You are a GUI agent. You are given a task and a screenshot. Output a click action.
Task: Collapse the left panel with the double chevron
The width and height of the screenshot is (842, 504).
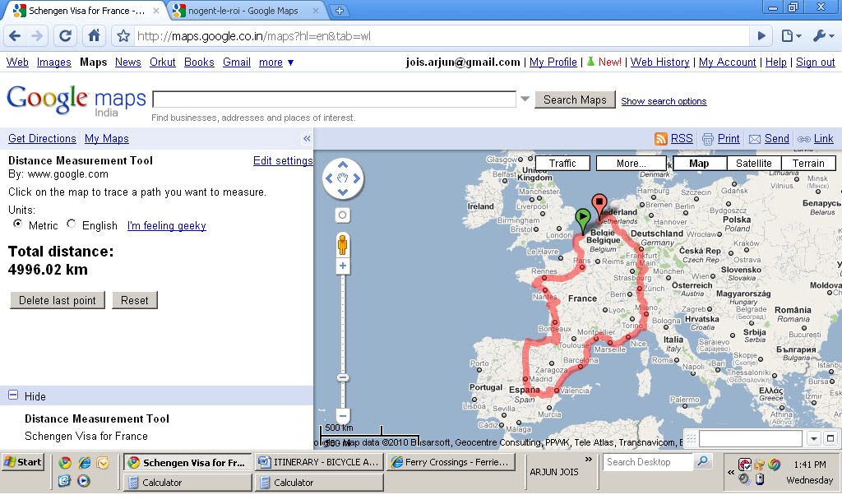point(307,138)
